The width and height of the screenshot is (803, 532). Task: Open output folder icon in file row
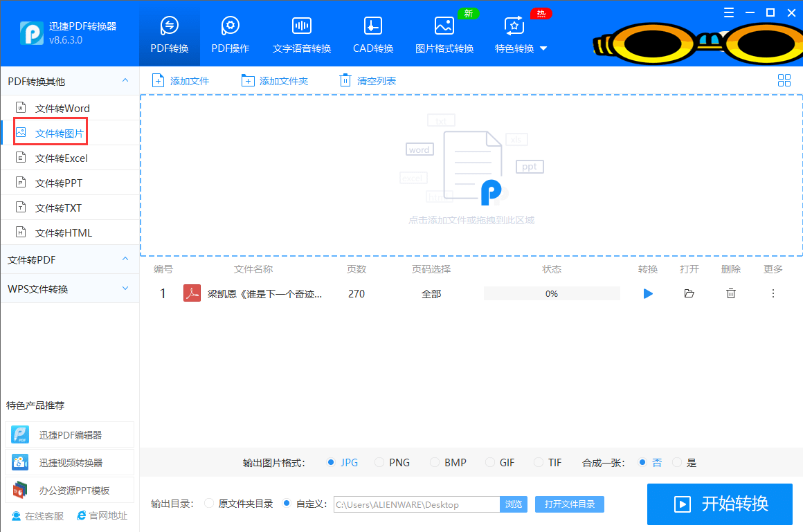[689, 293]
